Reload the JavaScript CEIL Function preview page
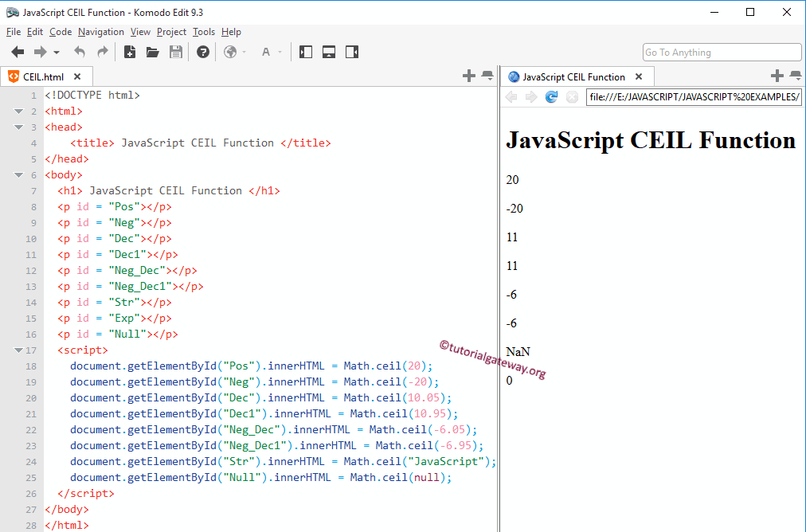 pos(551,96)
